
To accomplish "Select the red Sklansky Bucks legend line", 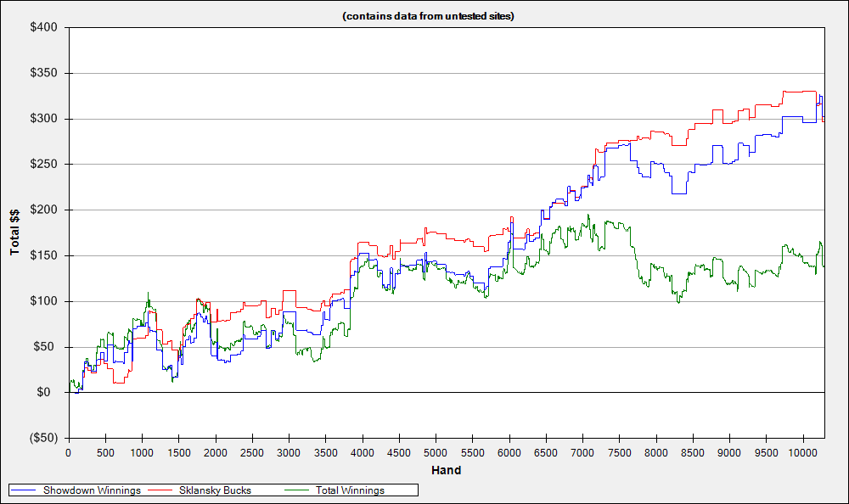I will click(160, 490).
